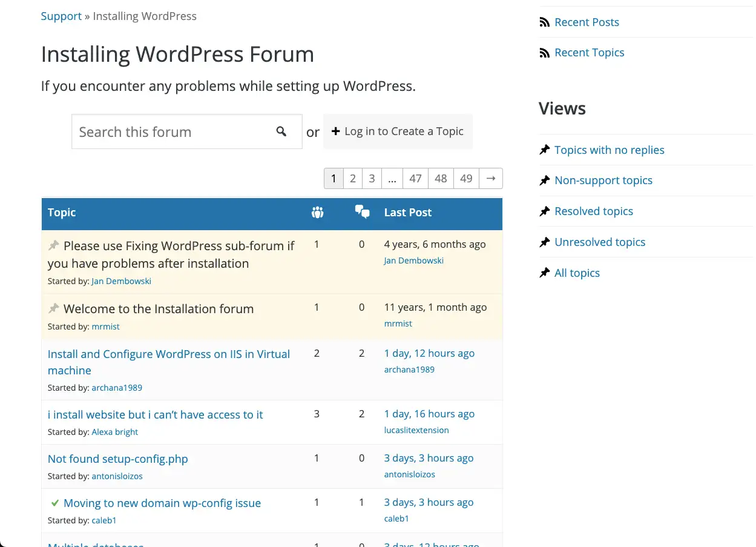756x547 pixels.
Task: Click the Last Post column header
Action: pyautogui.click(x=408, y=212)
